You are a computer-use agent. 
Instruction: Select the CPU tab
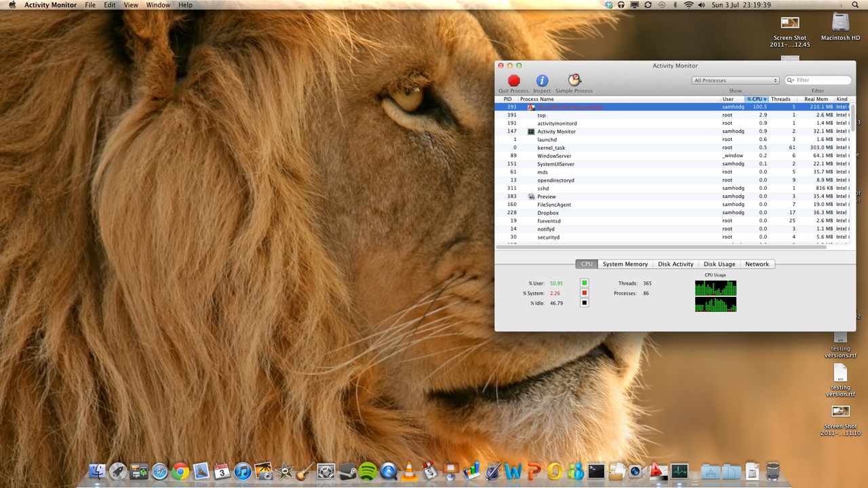587,264
